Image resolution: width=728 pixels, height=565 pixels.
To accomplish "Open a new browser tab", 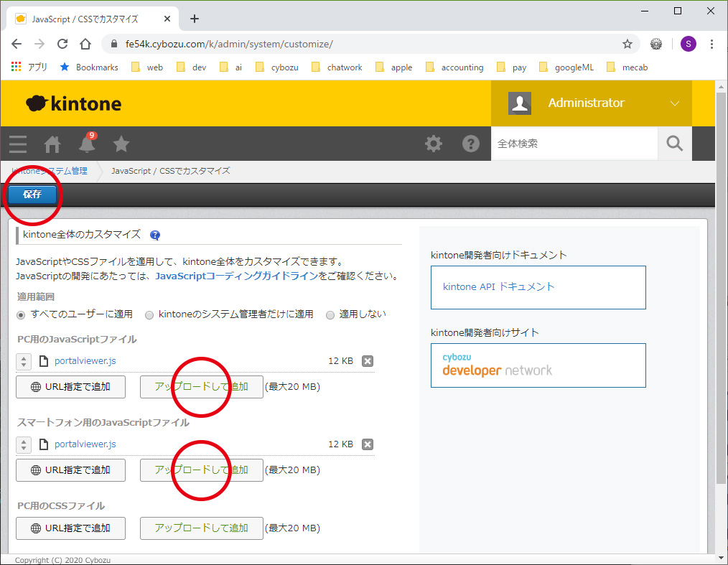I will coord(195,19).
